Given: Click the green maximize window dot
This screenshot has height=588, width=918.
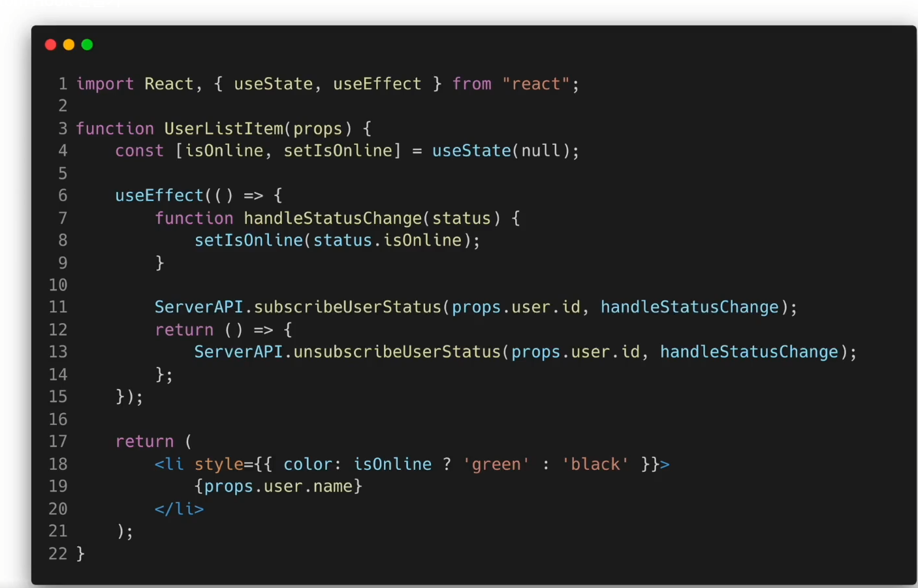Looking at the screenshot, I should pos(87,44).
